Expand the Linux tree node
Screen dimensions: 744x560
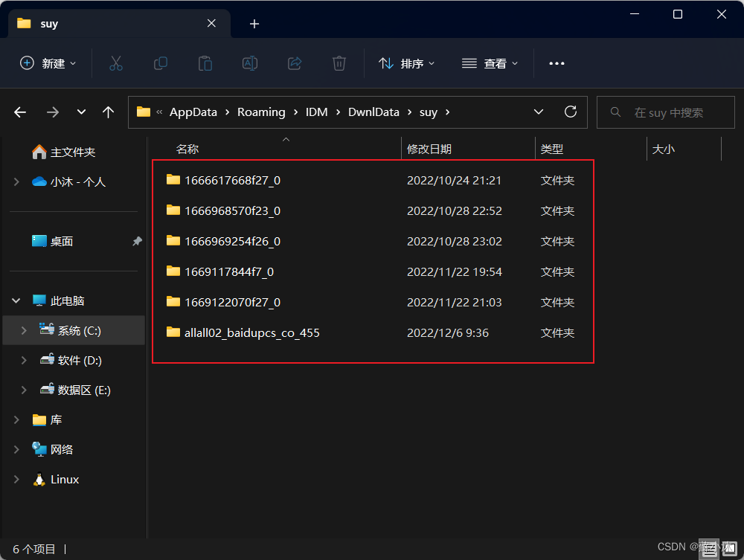click(16, 480)
